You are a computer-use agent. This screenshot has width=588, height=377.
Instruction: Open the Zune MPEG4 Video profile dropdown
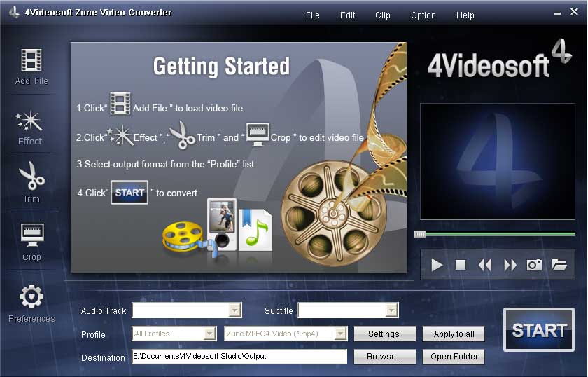click(x=341, y=334)
